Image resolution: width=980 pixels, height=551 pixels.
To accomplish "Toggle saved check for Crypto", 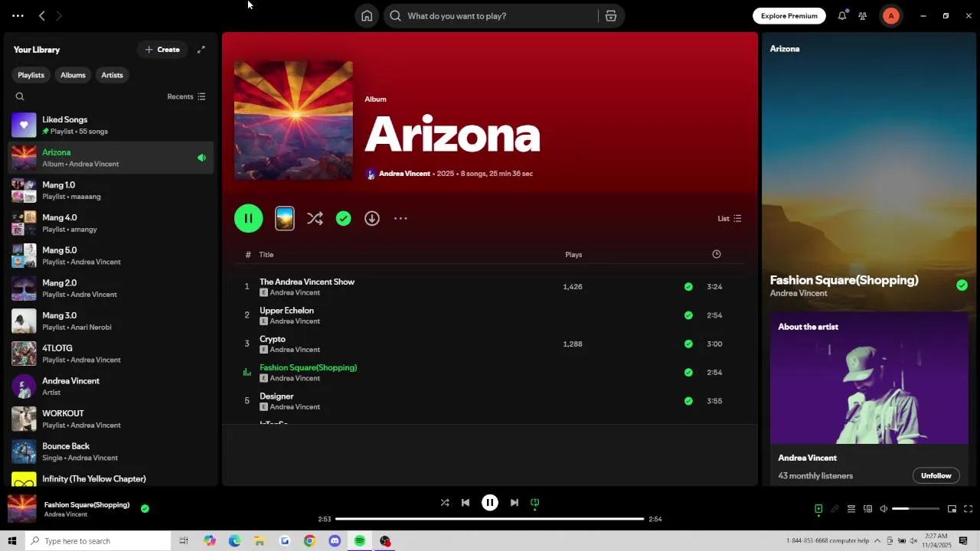I will (x=688, y=344).
